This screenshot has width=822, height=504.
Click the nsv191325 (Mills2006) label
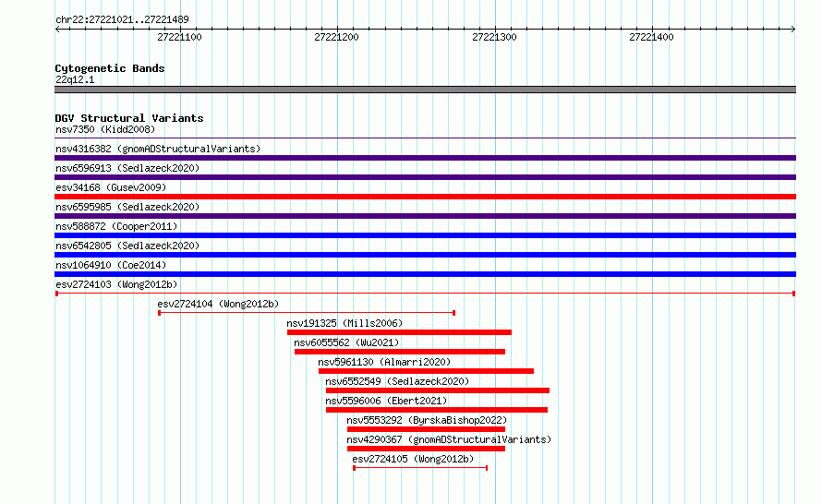345,323
